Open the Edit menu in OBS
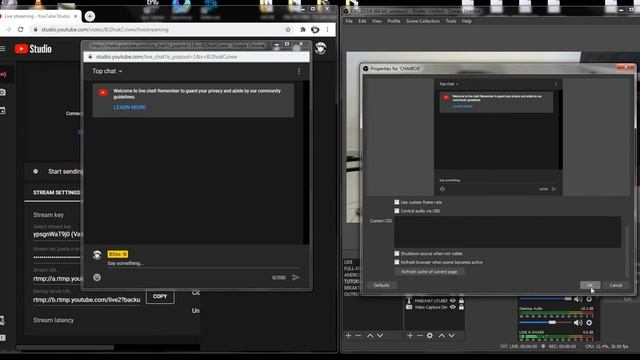640x360 pixels. pos(362,21)
